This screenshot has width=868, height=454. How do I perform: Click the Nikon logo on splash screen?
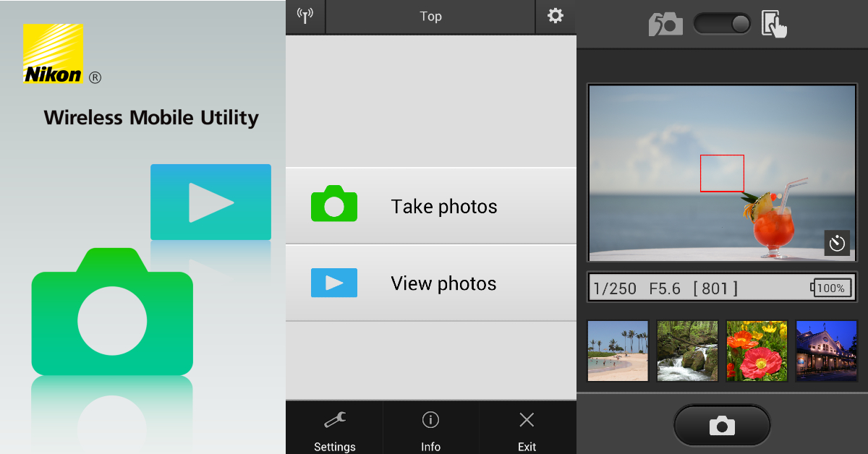[53, 53]
